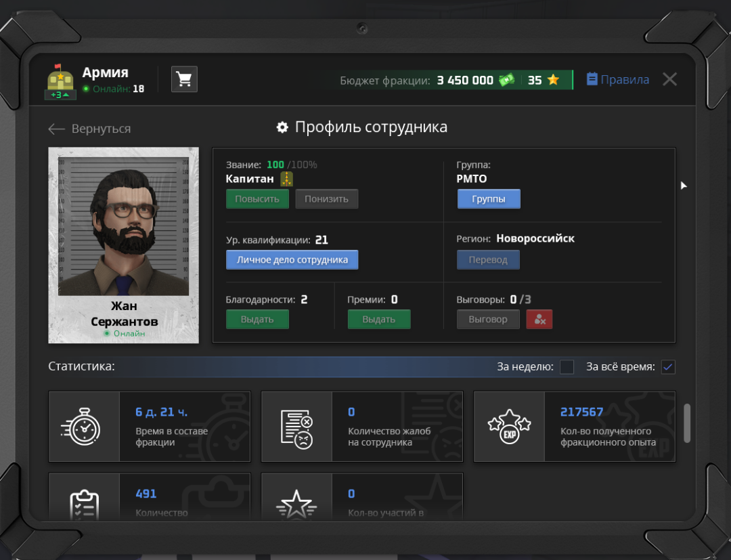The width and height of the screenshot is (731, 560).
Task: Open Личное дело сотрудника
Action: pos(292,260)
